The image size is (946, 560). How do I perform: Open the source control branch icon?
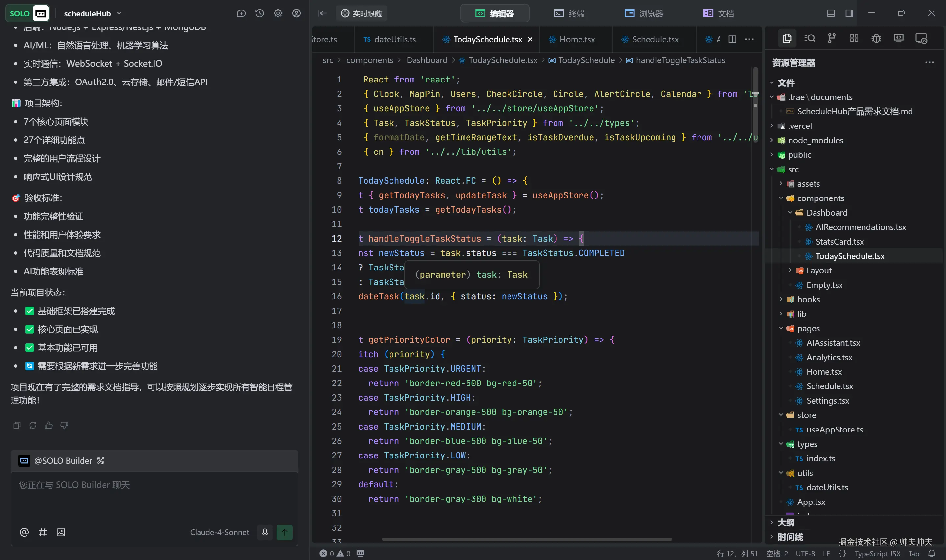pos(831,38)
